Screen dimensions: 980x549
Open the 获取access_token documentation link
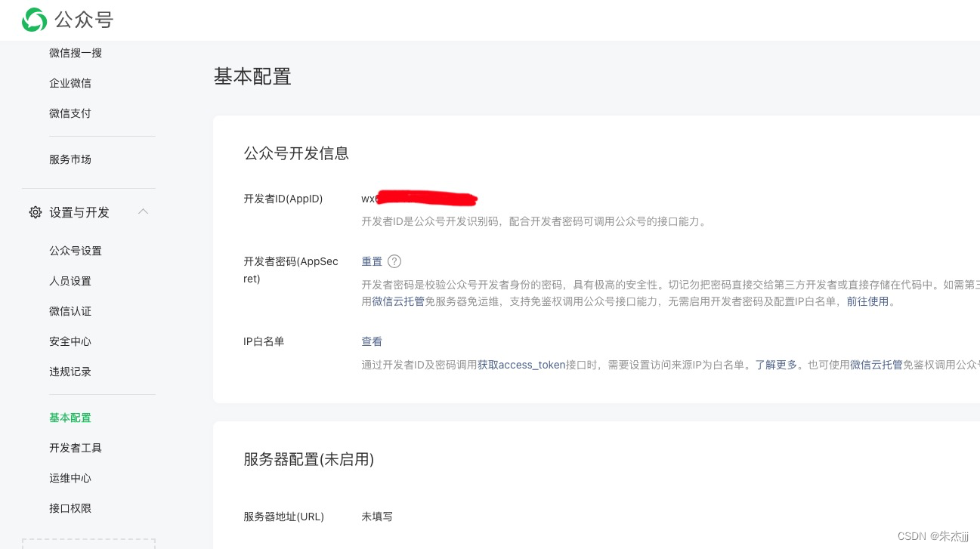521,365
